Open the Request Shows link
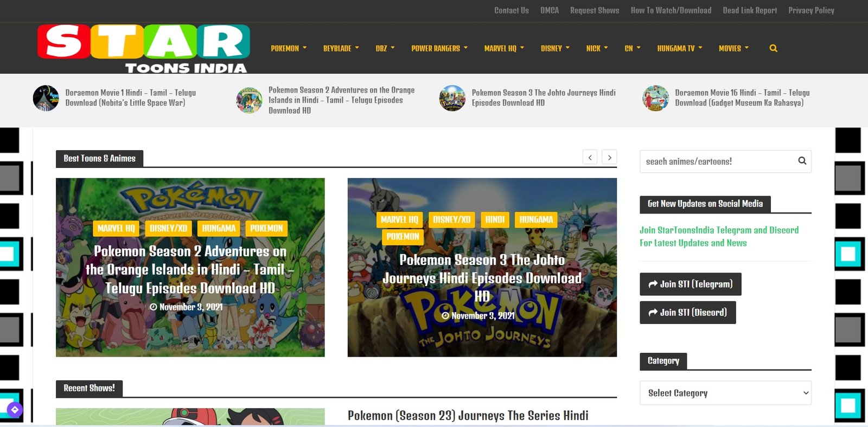This screenshot has width=868, height=427. [594, 10]
